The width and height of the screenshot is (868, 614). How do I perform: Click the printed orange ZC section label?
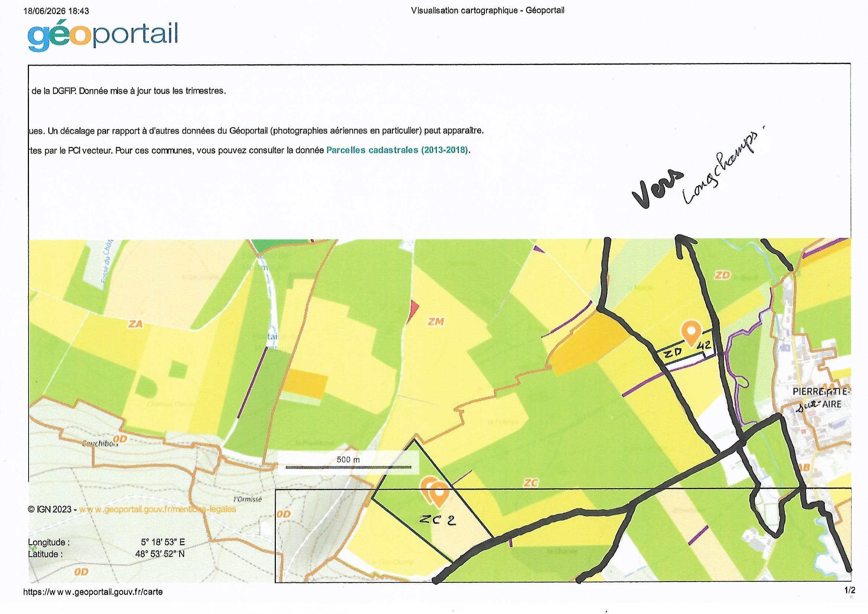coord(531,483)
